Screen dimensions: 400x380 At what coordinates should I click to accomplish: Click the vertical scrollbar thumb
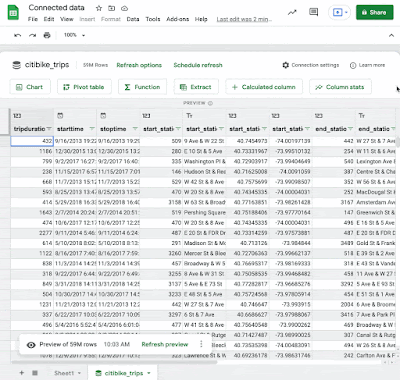tap(398, 141)
